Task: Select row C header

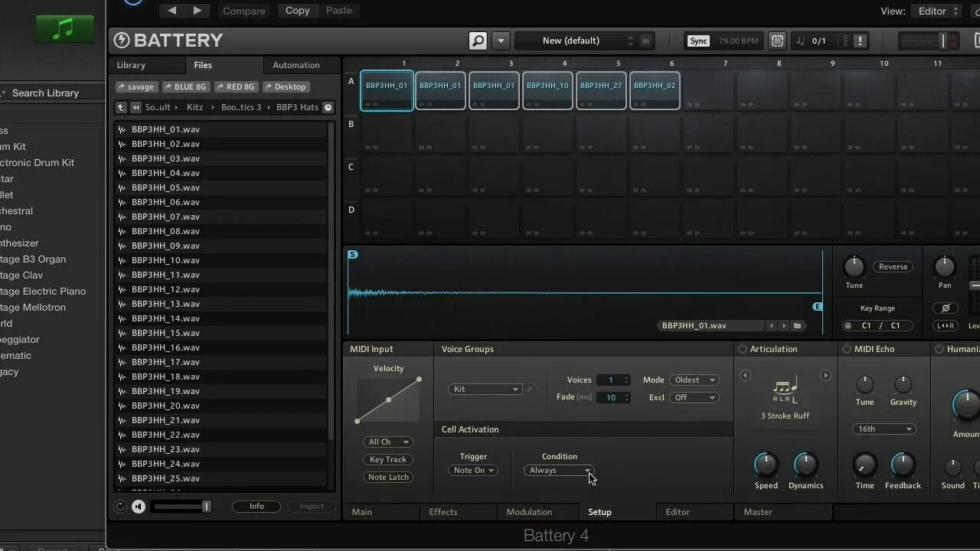Action: 351,166
